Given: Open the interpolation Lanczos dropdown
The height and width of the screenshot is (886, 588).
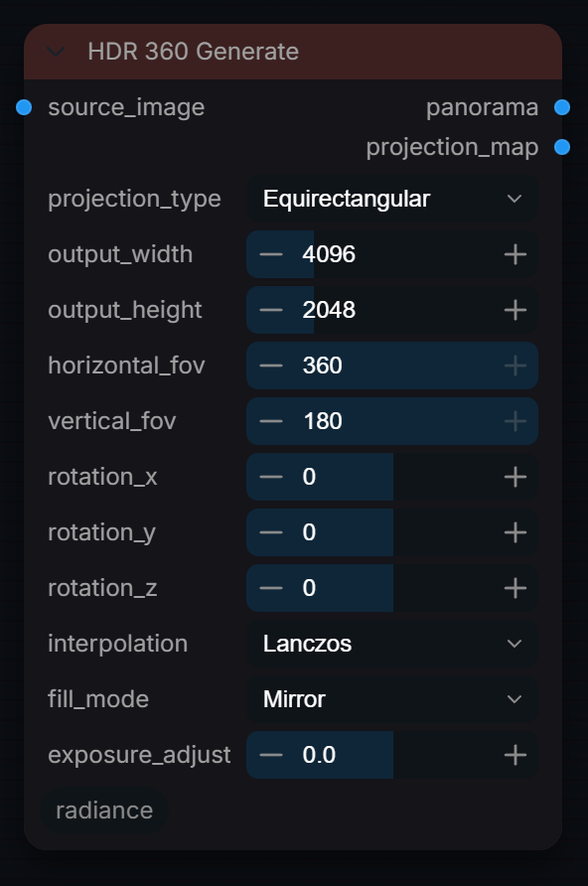Looking at the screenshot, I should point(392,644).
